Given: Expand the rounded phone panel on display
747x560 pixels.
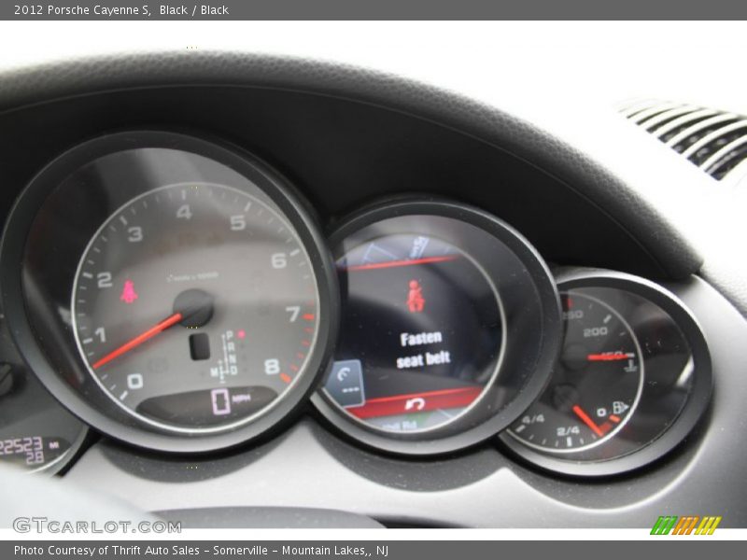Looking at the screenshot, I should [344, 378].
